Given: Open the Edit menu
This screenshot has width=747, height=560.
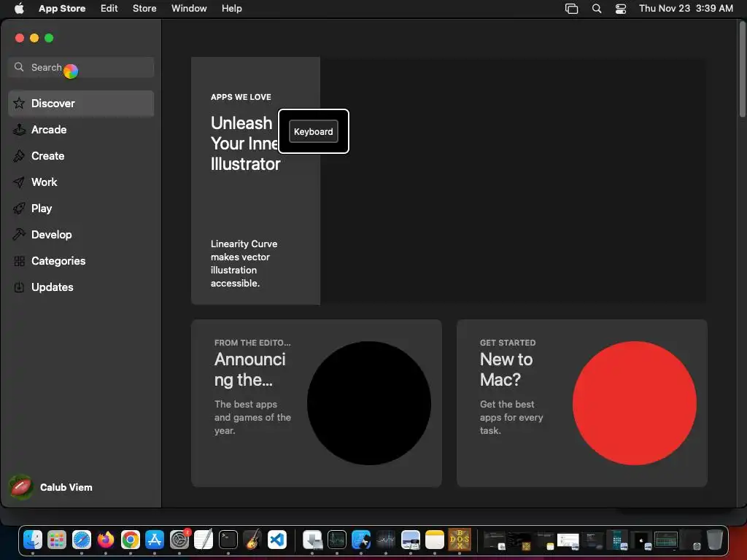Looking at the screenshot, I should pos(109,9).
